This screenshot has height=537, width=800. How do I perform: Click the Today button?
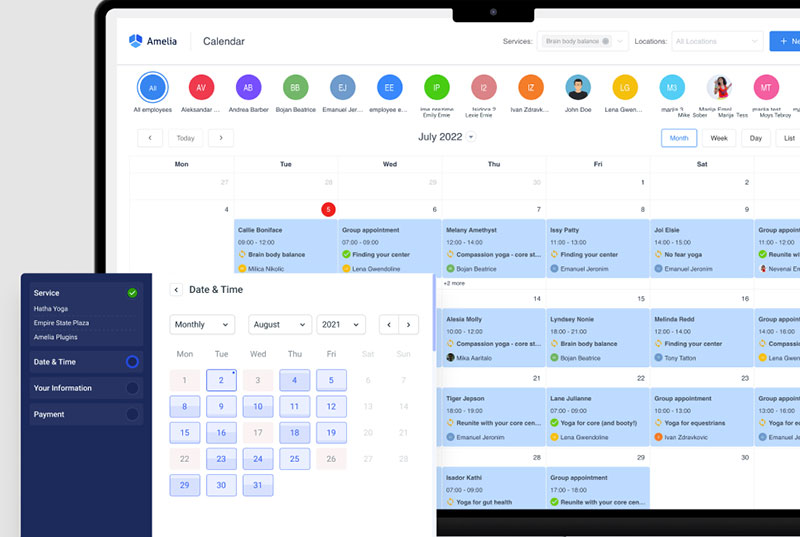point(185,138)
